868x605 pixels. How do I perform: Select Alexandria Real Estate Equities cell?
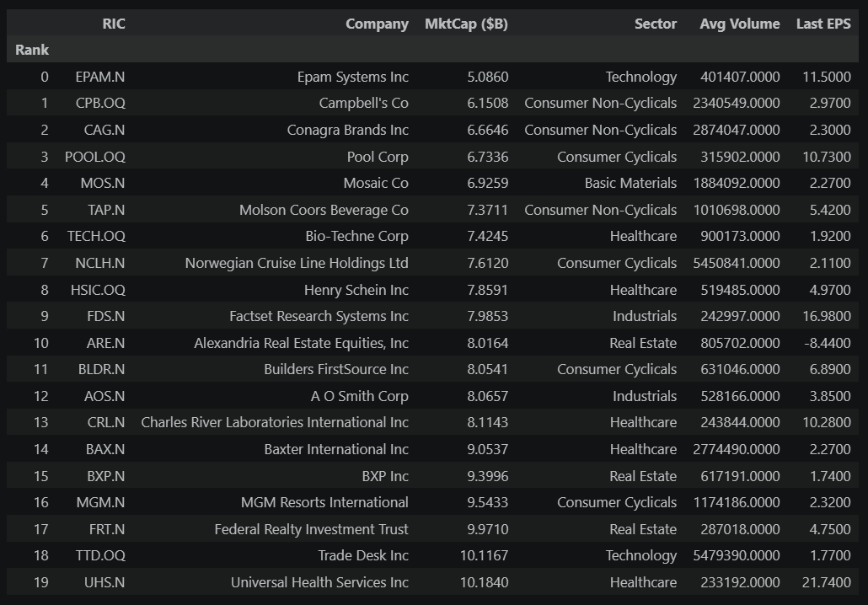(x=301, y=343)
